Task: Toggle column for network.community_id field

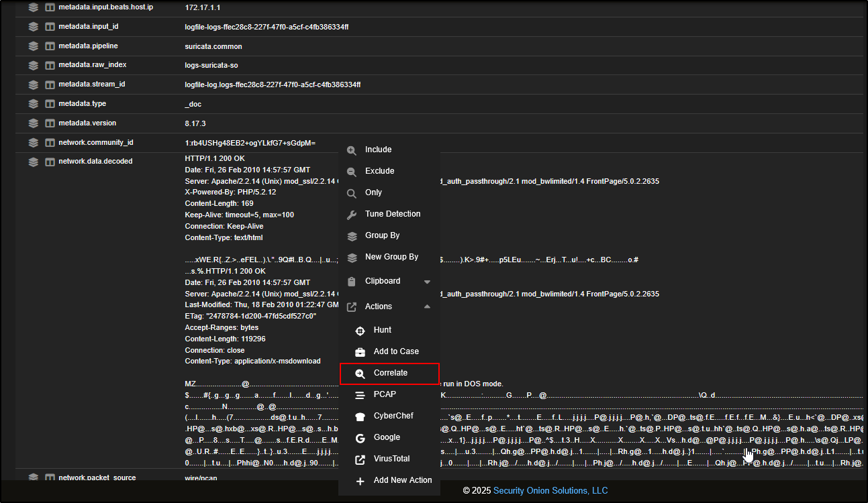Action: tap(50, 143)
